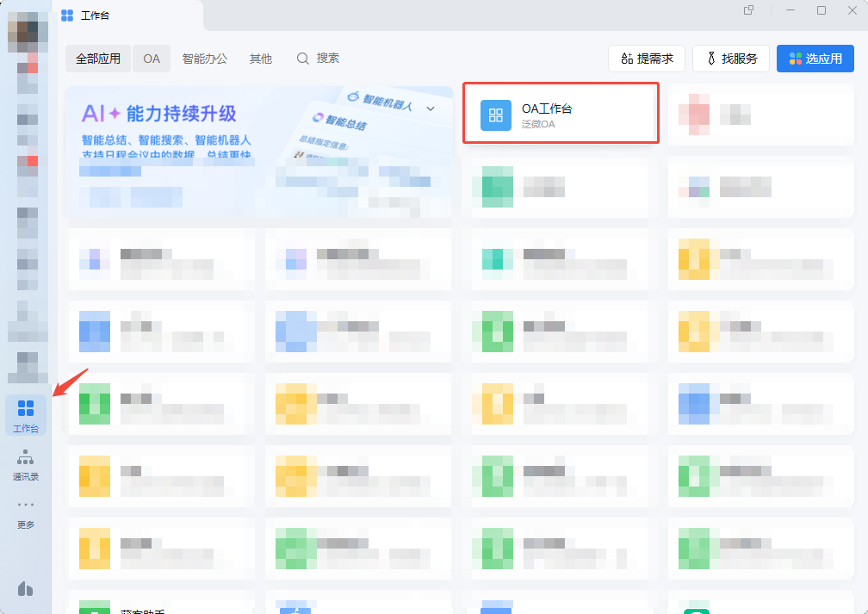
Task: Select the 工作台 window title tab
Action: click(95, 16)
